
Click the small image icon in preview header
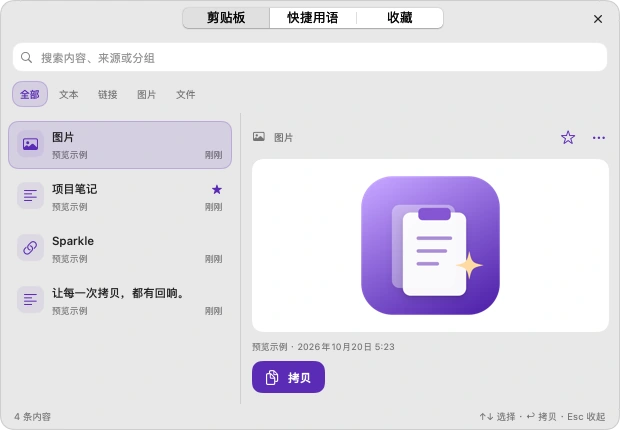pyautogui.click(x=259, y=137)
